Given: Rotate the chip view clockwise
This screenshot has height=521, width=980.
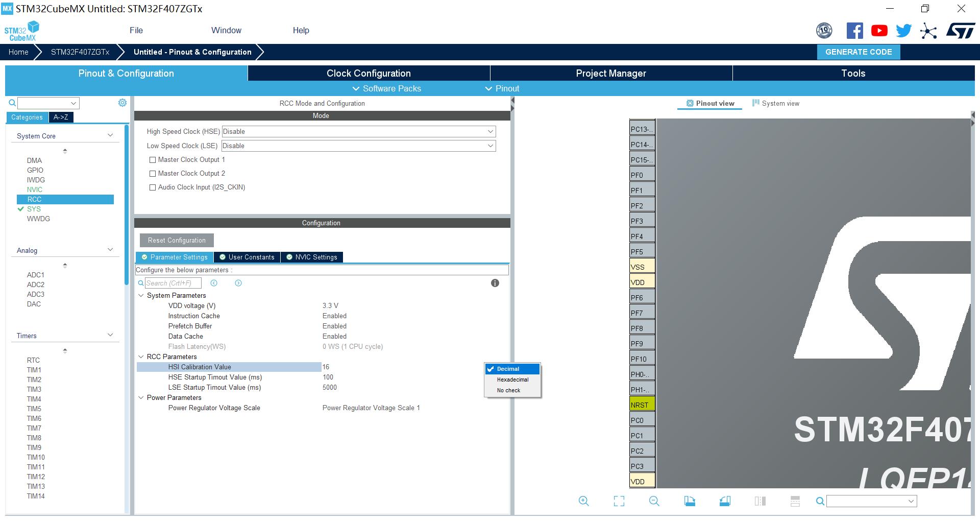Looking at the screenshot, I should click(x=690, y=501).
